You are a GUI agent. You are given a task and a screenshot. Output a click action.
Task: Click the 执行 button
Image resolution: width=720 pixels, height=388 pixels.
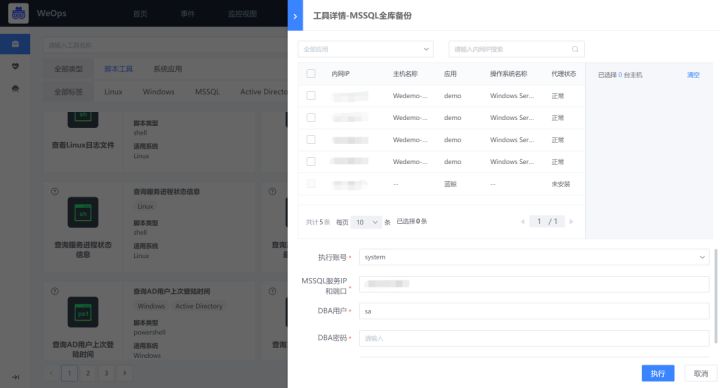coord(658,373)
